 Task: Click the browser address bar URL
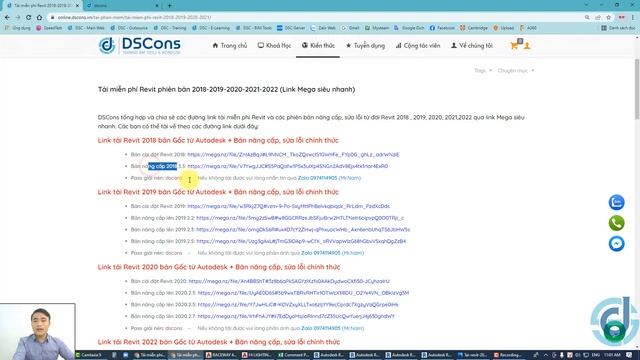(x=135, y=17)
